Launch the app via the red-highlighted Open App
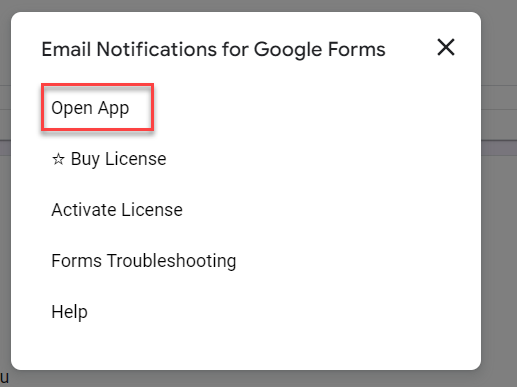The width and height of the screenshot is (517, 387). coord(97,107)
